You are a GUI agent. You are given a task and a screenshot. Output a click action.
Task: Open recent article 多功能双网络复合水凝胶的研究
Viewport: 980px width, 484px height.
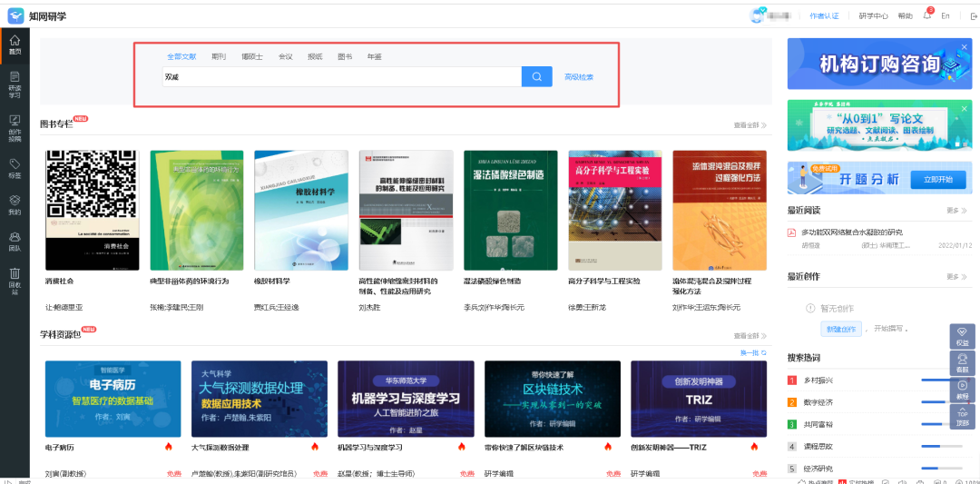[x=852, y=232]
